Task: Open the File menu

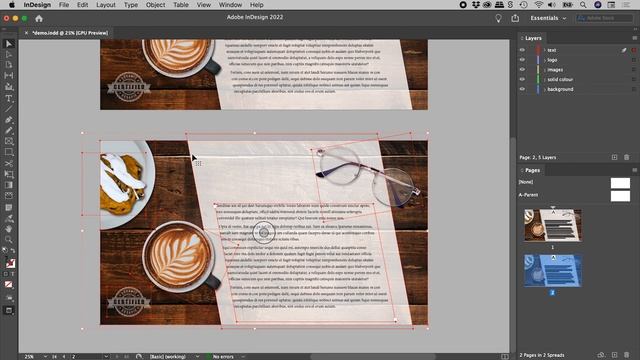Action: tap(64, 5)
